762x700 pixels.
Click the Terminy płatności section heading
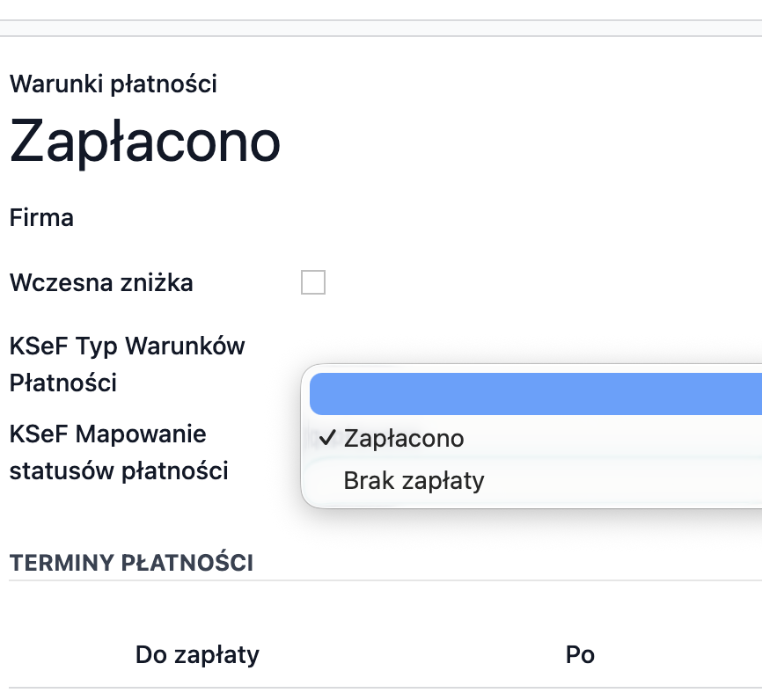click(x=131, y=563)
